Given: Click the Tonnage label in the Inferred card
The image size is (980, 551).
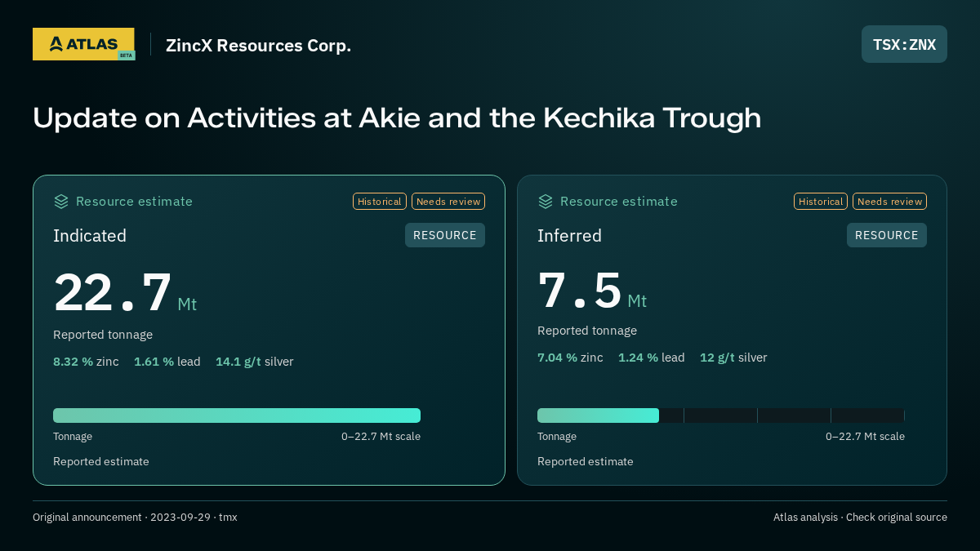Looking at the screenshot, I should point(557,437).
